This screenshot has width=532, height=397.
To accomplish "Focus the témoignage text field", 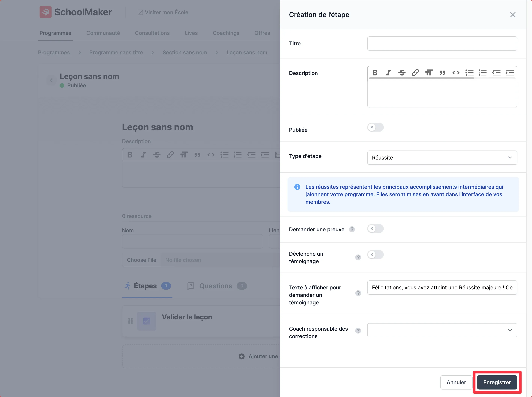I will click(442, 287).
